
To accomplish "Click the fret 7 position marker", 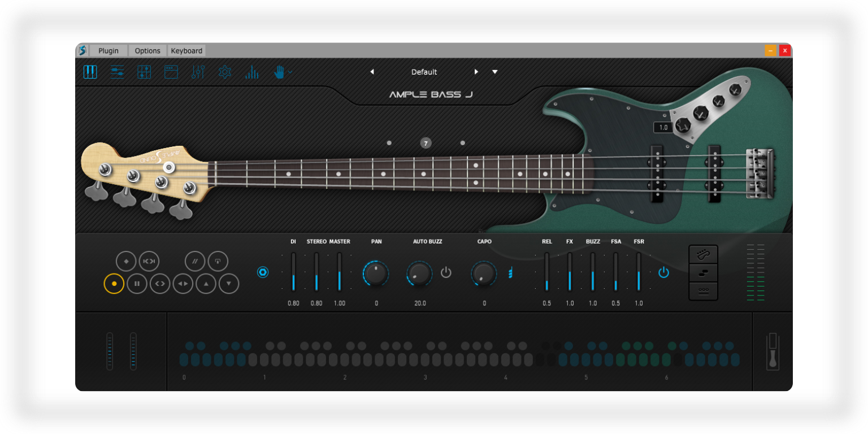I will (426, 143).
